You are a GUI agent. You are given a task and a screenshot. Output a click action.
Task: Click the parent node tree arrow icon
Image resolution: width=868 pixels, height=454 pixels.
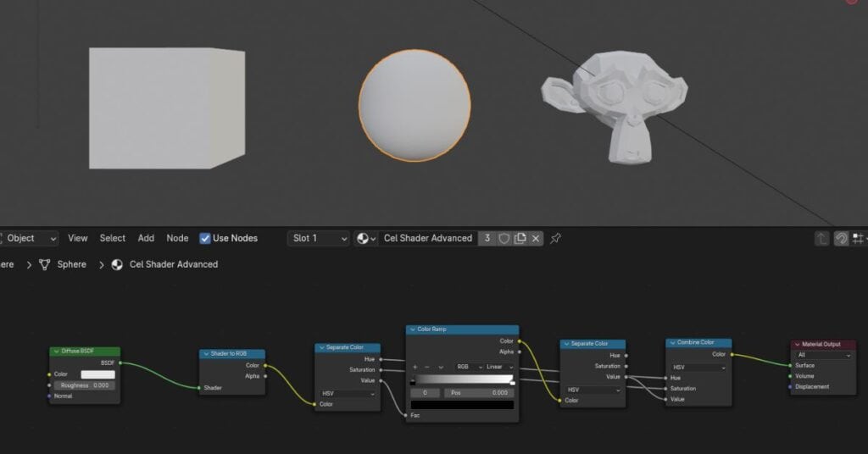[x=821, y=239]
